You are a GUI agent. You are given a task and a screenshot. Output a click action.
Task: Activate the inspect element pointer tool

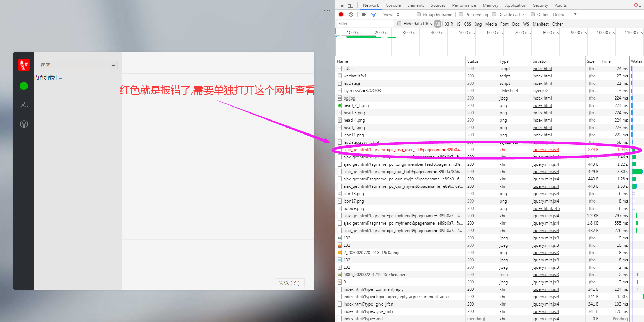click(x=341, y=5)
